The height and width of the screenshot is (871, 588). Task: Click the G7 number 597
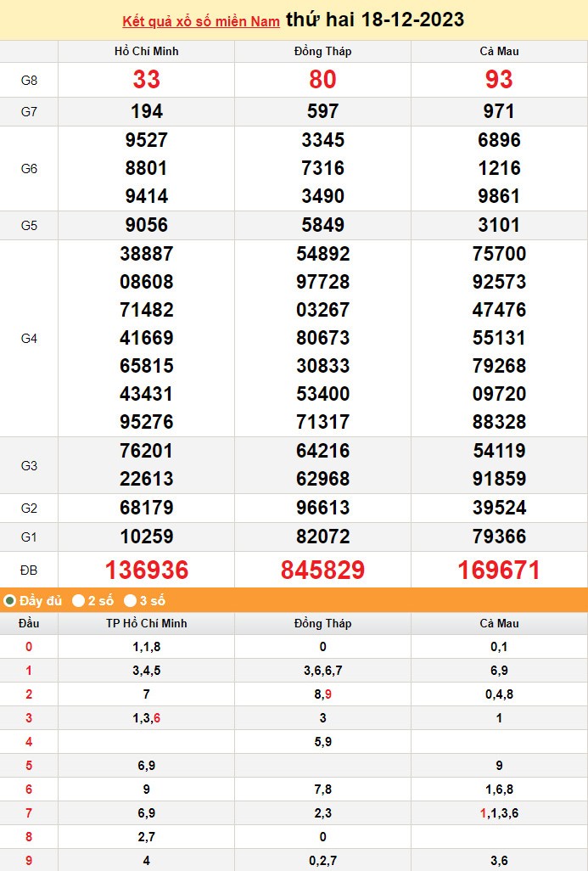(x=322, y=111)
